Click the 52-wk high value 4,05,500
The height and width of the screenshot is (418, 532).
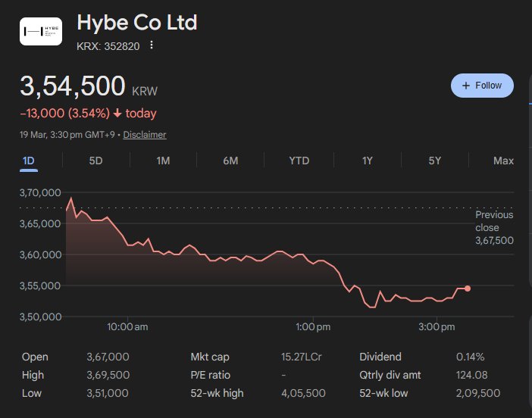303,393
